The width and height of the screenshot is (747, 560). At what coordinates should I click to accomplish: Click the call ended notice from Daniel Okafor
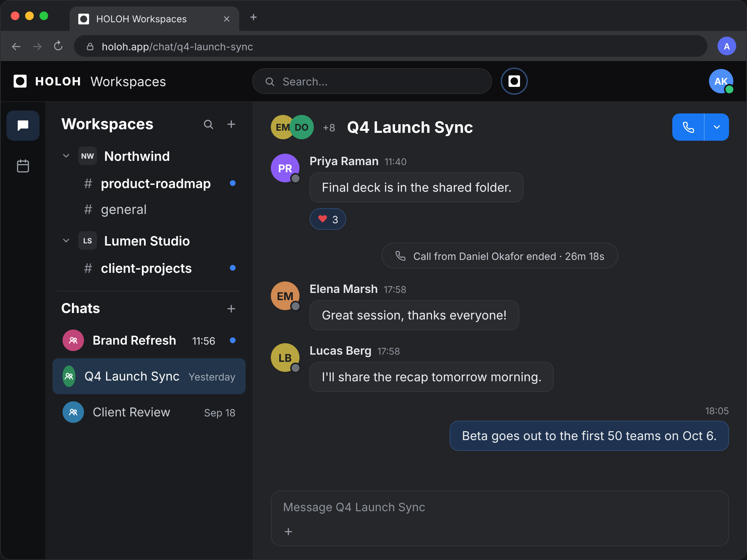point(500,256)
